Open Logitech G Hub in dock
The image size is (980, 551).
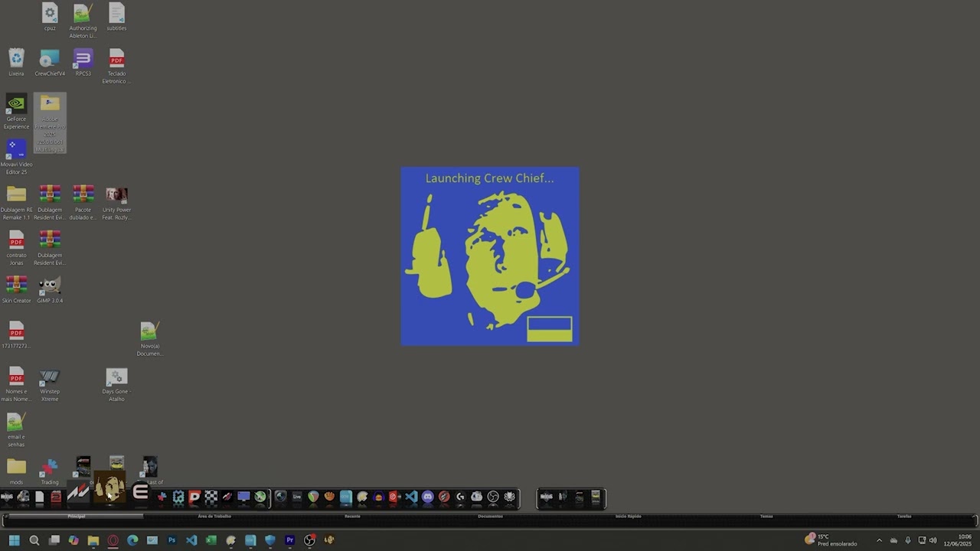point(460,497)
